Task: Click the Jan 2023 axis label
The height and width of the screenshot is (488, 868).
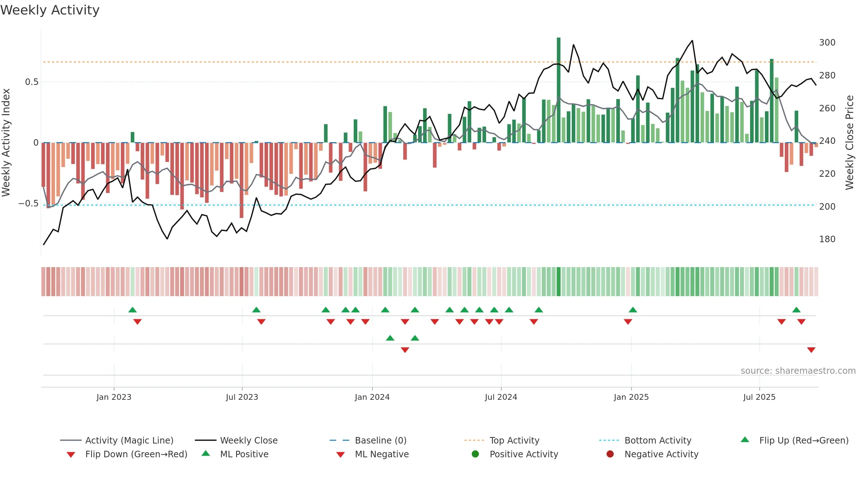Action: [114, 397]
